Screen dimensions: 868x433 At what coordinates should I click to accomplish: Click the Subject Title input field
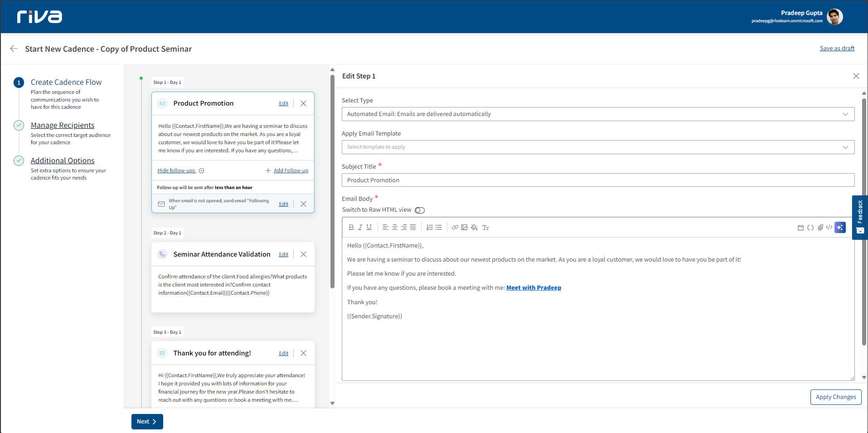coord(598,180)
